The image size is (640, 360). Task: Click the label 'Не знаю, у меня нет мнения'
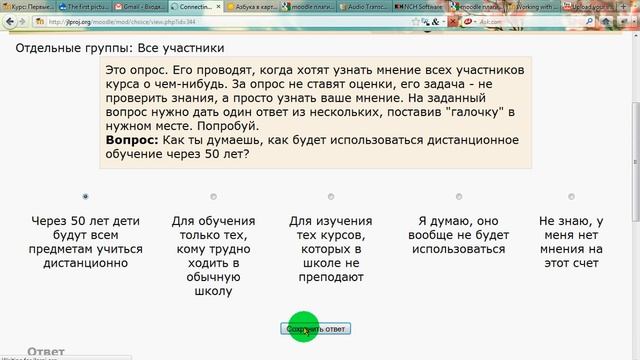pyautogui.click(x=571, y=242)
